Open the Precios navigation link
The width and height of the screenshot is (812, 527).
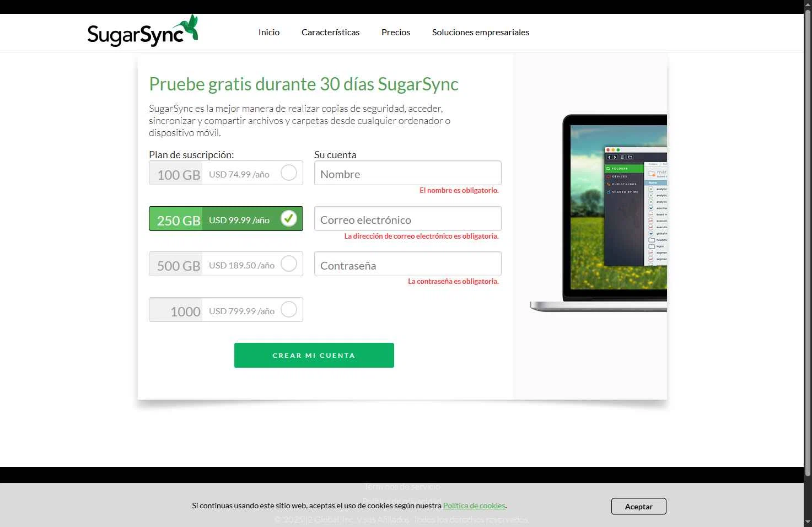tap(396, 33)
